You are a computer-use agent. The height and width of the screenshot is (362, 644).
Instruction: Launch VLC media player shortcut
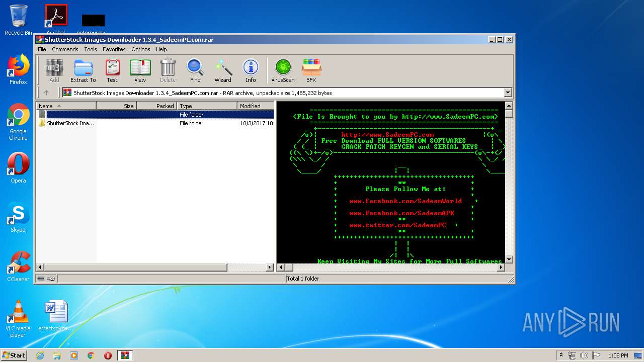(x=18, y=319)
